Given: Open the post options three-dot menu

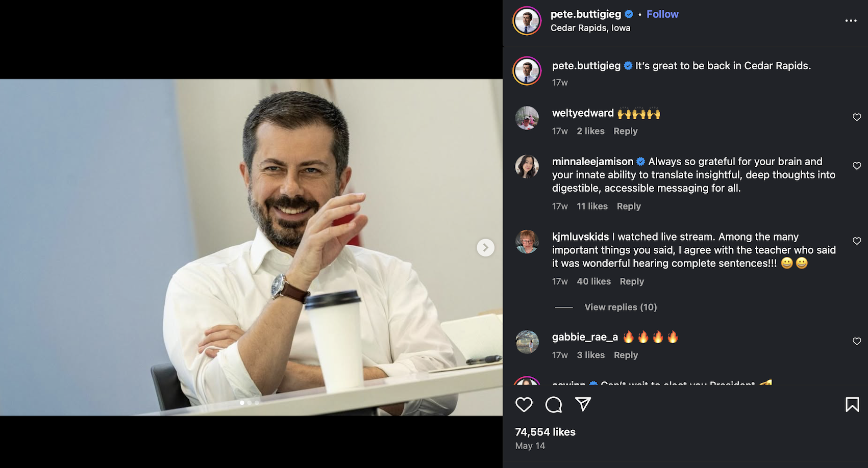Looking at the screenshot, I should [x=851, y=20].
